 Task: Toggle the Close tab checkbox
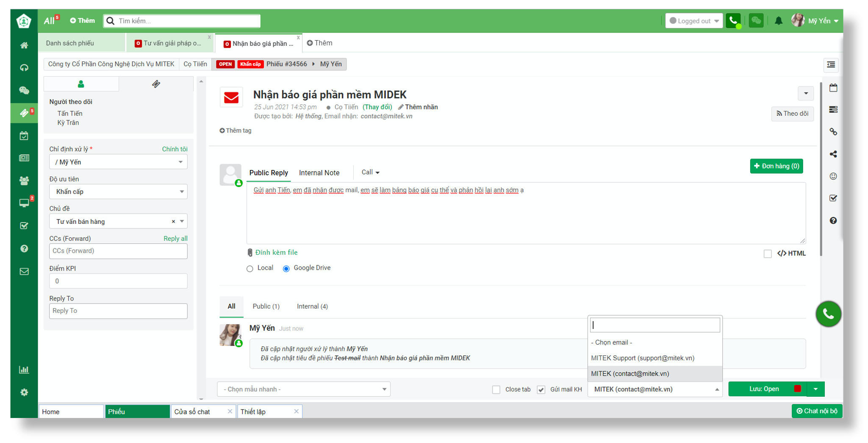[496, 389]
